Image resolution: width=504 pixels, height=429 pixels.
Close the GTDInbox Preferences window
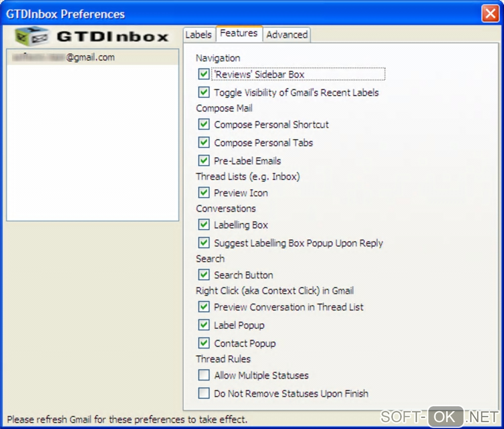pos(490,13)
